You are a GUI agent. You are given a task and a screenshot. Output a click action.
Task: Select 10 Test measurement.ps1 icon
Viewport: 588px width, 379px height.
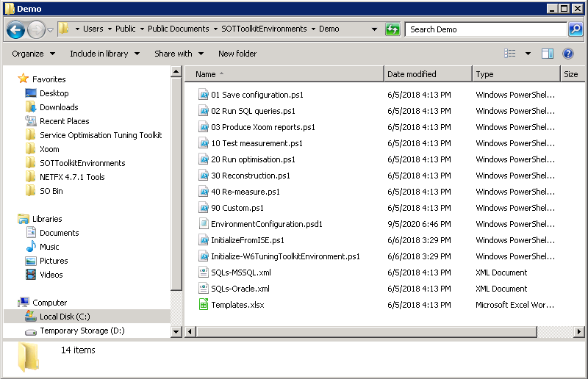point(204,142)
